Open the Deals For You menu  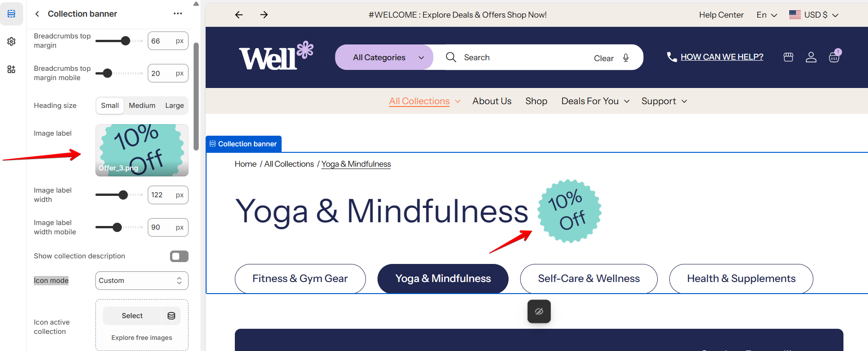pos(595,101)
